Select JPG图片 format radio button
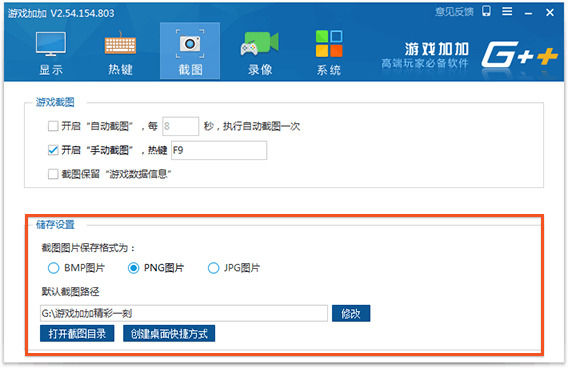Screen dimensions: 568x368 pyautogui.click(x=213, y=268)
